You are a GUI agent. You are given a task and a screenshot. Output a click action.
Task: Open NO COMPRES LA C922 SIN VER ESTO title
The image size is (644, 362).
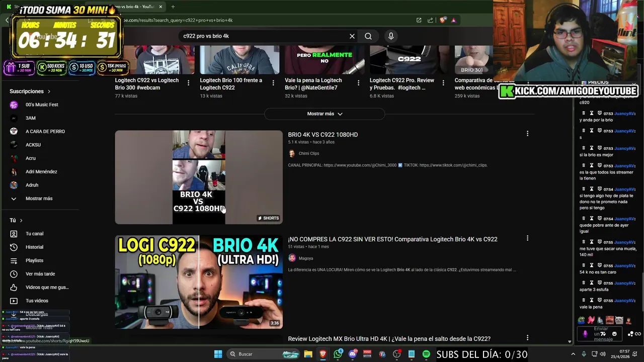tap(392, 239)
